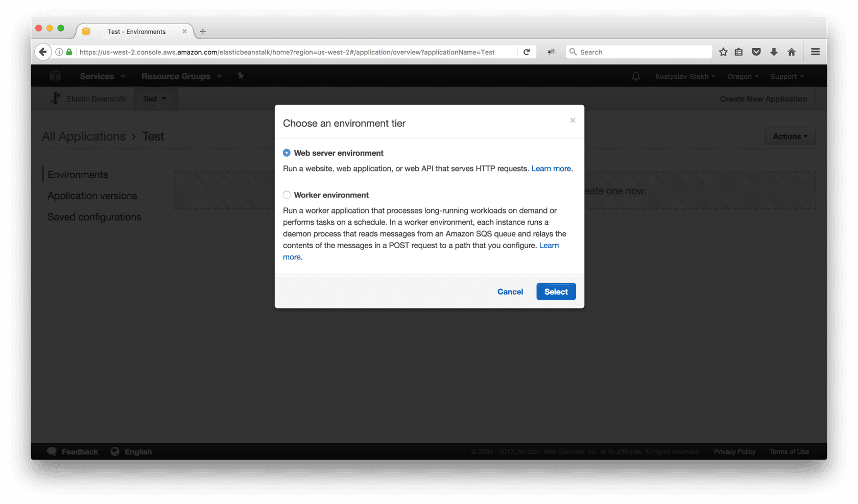Open Learn more link for Web server environment
Screen dimensions: 858x504
[x=551, y=169]
